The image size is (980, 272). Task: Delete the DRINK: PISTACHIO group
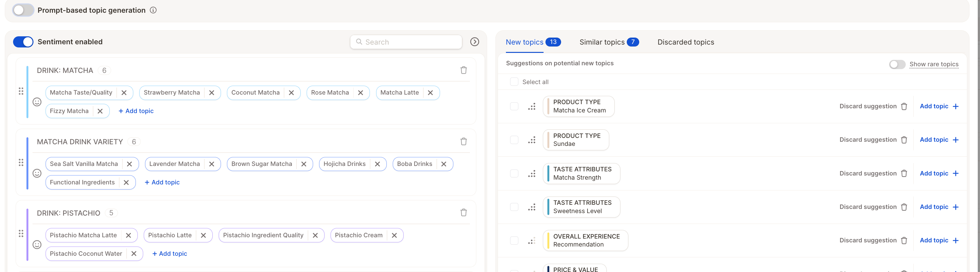[463, 213]
